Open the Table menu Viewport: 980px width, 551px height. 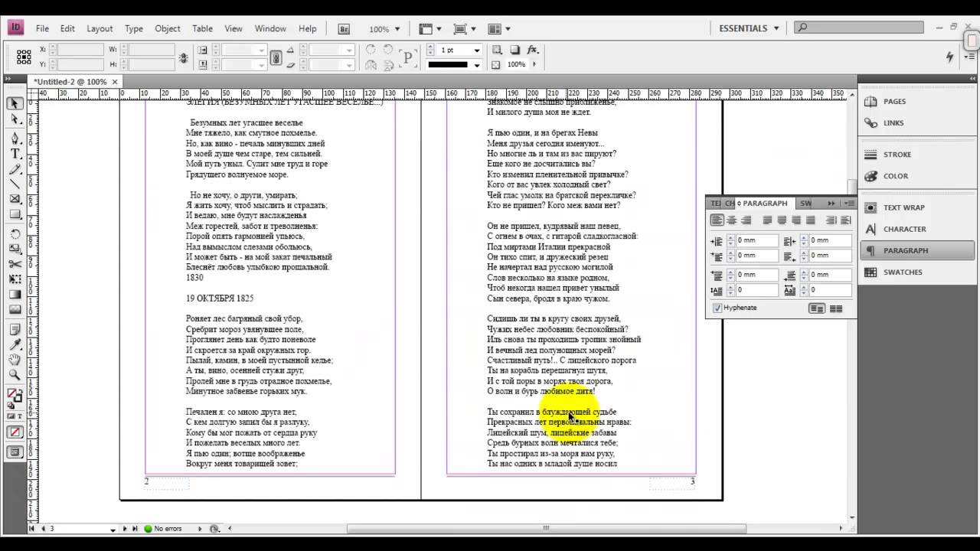(202, 28)
